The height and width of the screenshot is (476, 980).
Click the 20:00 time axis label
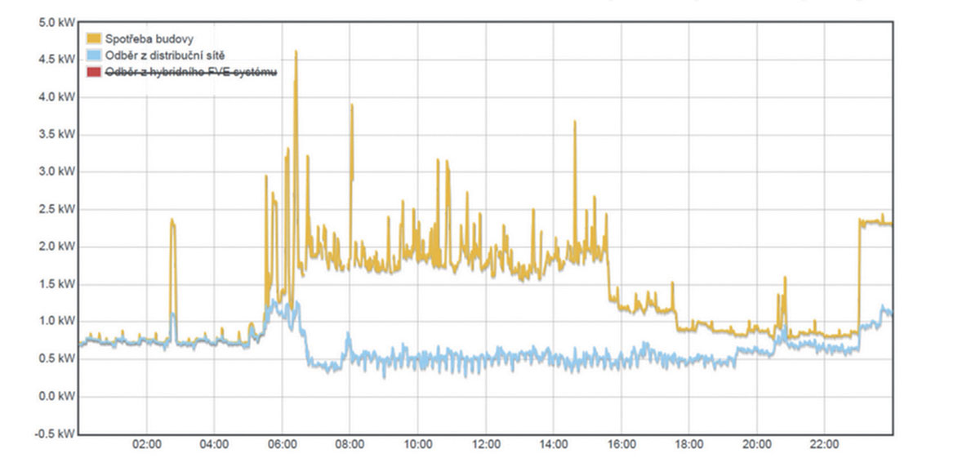coord(756,445)
